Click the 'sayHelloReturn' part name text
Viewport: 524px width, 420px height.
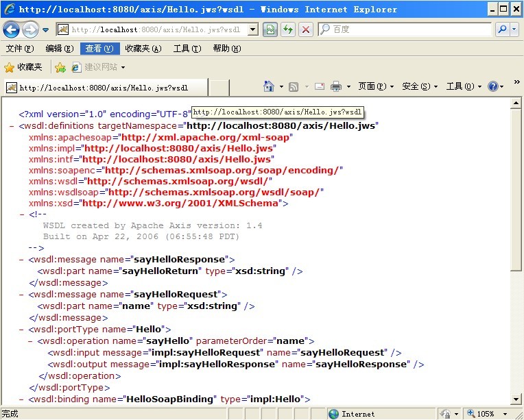pos(160,271)
